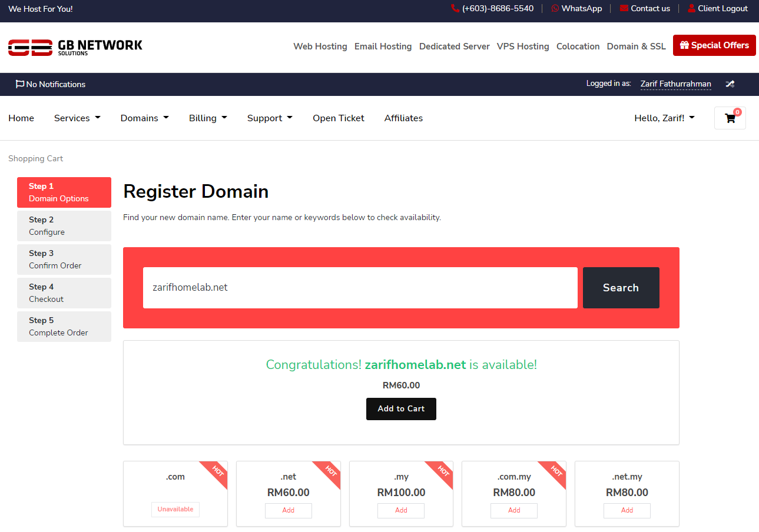Open WhatsApp contact link
Image resolution: width=759 pixels, height=532 pixels.
tap(576, 8)
